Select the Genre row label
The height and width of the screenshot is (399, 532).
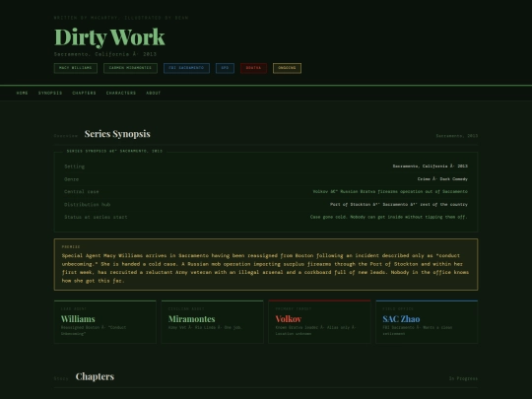[x=72, y=179]
